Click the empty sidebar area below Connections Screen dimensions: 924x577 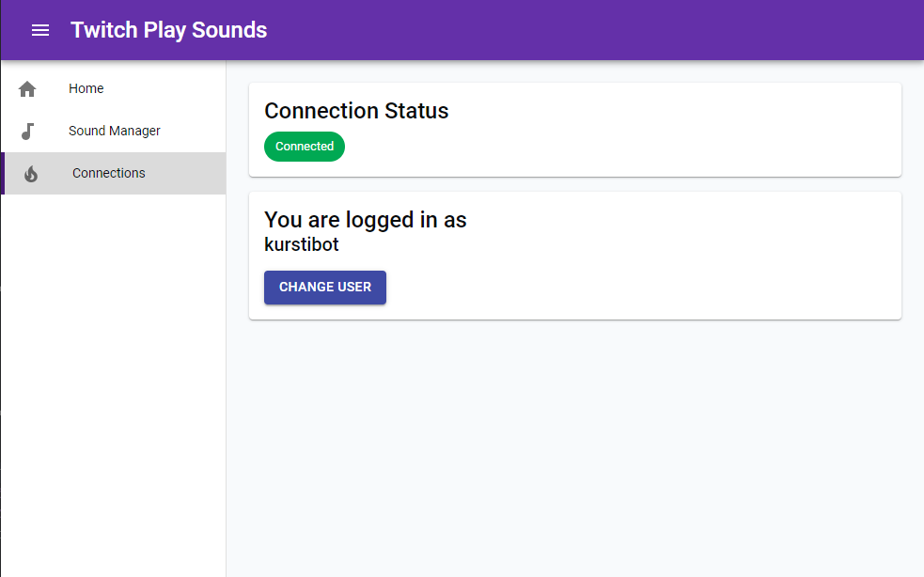(x=113, y=383)
